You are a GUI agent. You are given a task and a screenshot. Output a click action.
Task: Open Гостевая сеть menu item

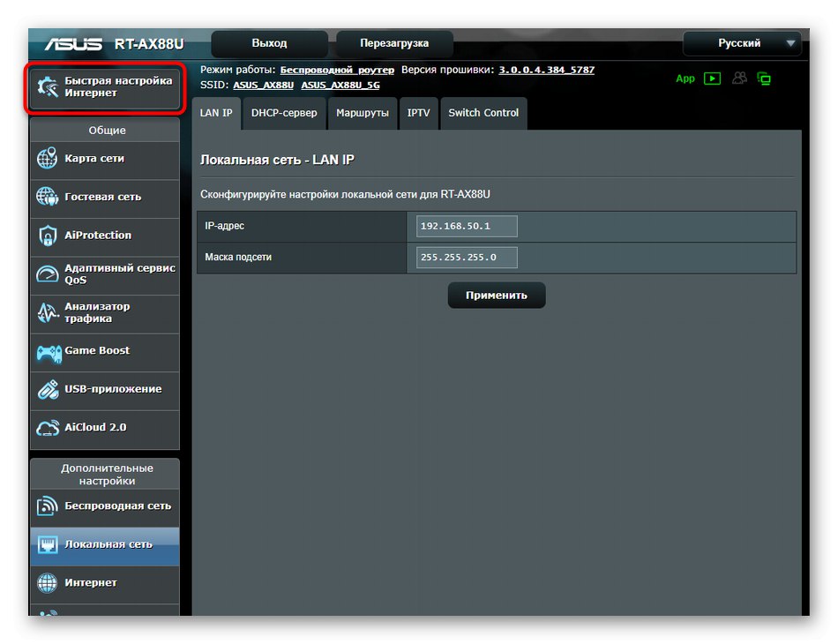[105, 198]
